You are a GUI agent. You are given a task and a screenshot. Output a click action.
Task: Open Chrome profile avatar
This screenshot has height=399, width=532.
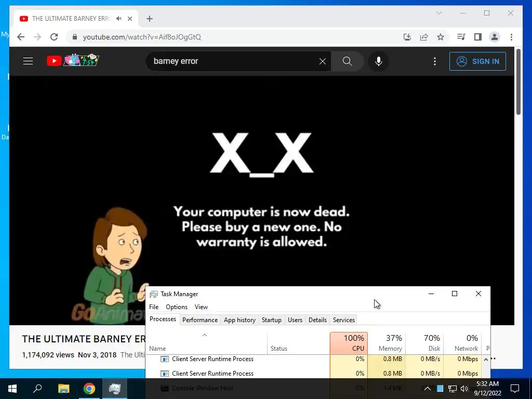495,37
